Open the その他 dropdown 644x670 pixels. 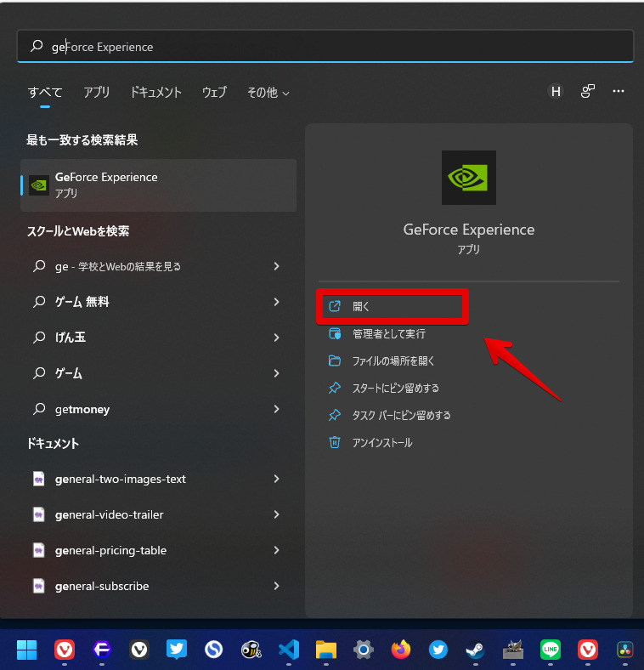(268, 93)
